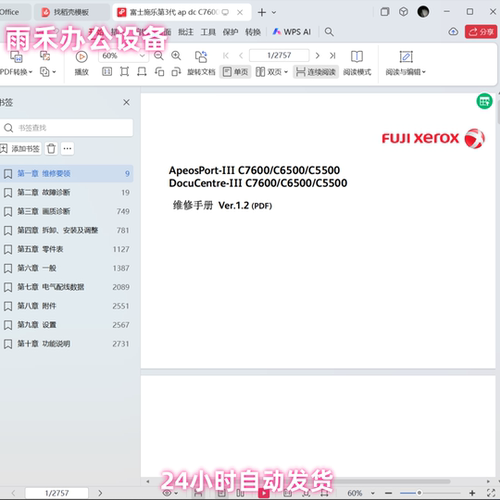Click the actual size 1:1 icon
The height and width of the screenshot is (500, 500).
pyautogui.click(x=107, y=72)
